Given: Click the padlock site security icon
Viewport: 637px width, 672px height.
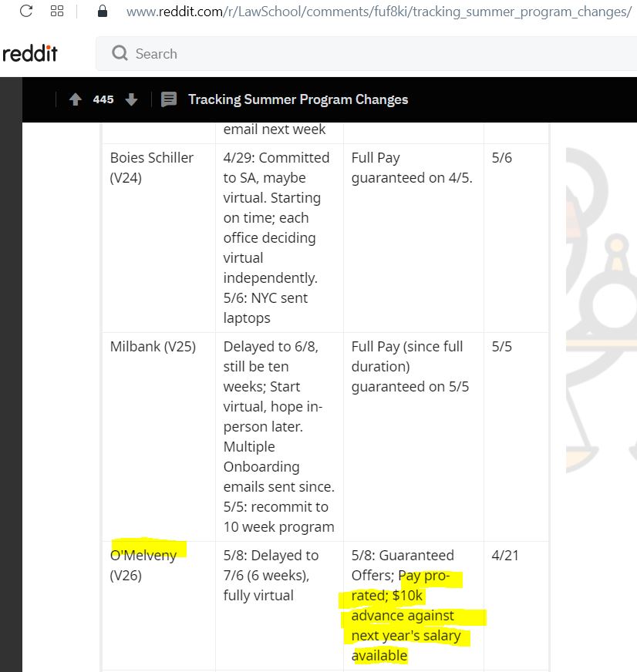Looking at the screenshot, I should coord(102,11).
